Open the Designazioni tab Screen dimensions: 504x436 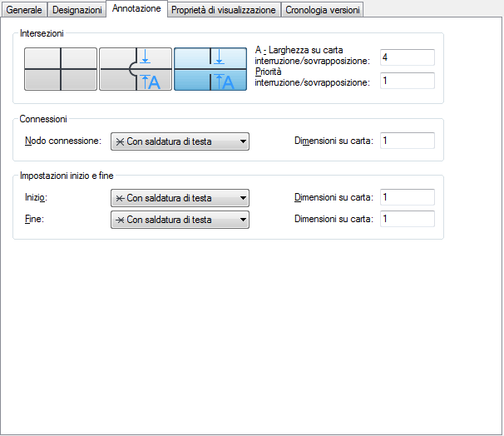click(x=77, y=10)
